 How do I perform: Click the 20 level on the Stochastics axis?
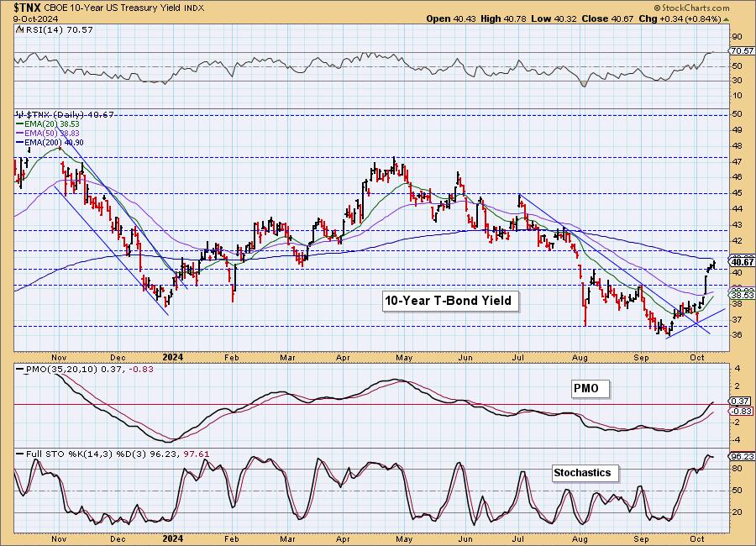(738, 512)
